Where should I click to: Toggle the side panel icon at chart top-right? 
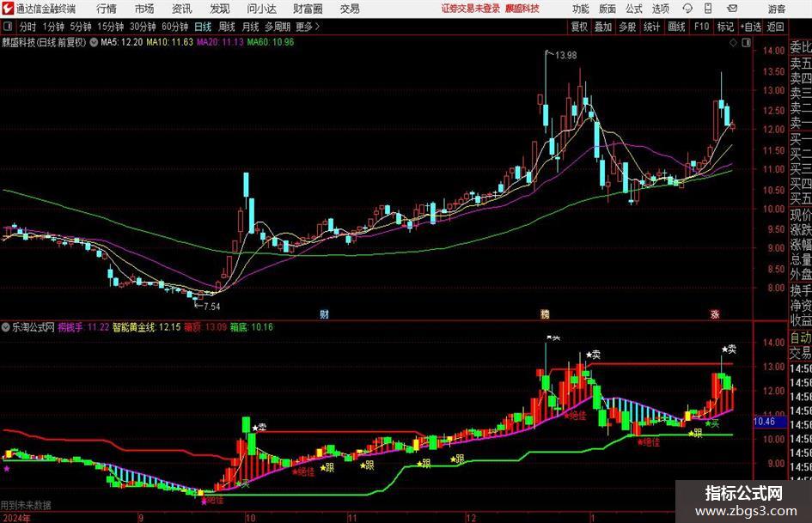point(746,43)
